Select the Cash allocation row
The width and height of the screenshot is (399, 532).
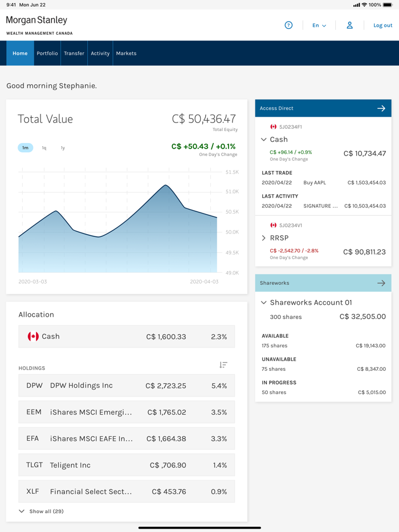pos(127,337)
